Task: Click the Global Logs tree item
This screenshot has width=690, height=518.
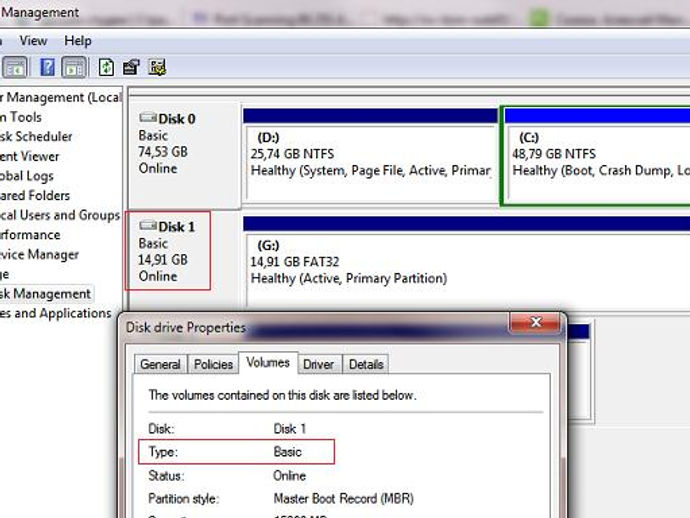Action: pyautogui.click(x=27, y=176)
